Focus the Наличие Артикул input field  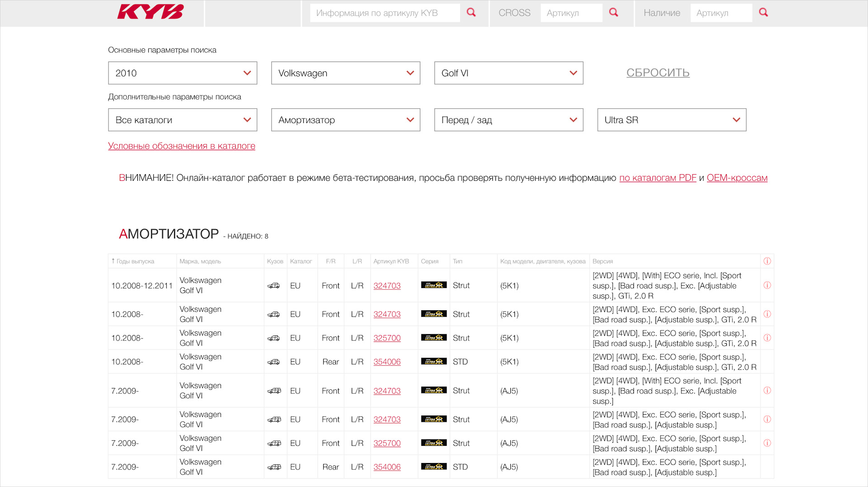coord(721,13)
